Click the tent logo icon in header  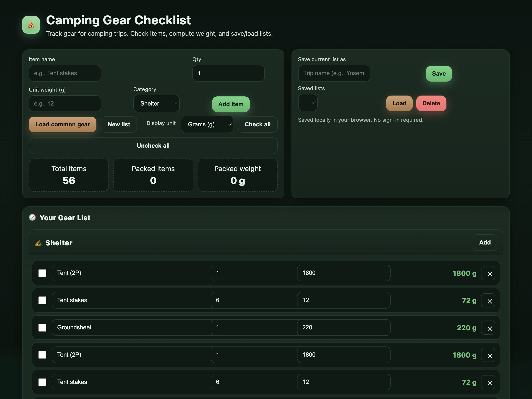[31, 25]
